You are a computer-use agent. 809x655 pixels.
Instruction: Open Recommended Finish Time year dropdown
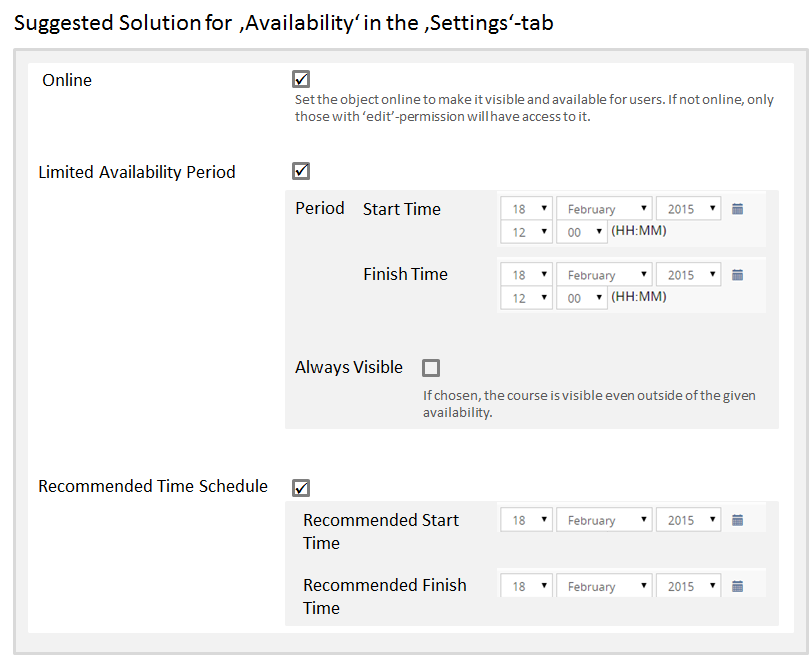[x=688, y=586]
